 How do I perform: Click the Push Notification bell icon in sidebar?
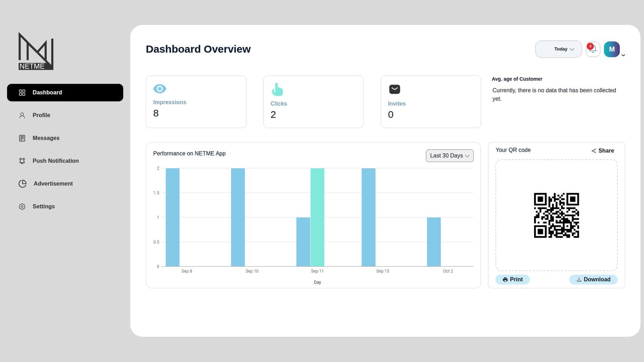click(x=22, y=161)
